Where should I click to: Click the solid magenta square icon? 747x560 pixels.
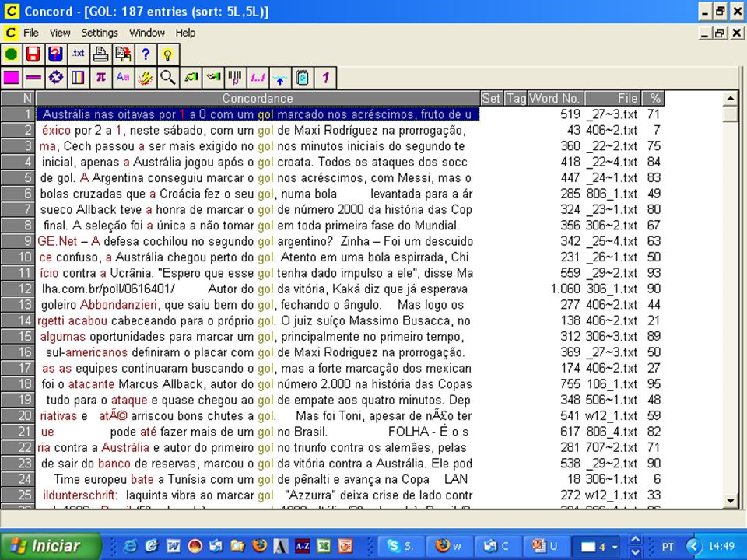(12, 77)
